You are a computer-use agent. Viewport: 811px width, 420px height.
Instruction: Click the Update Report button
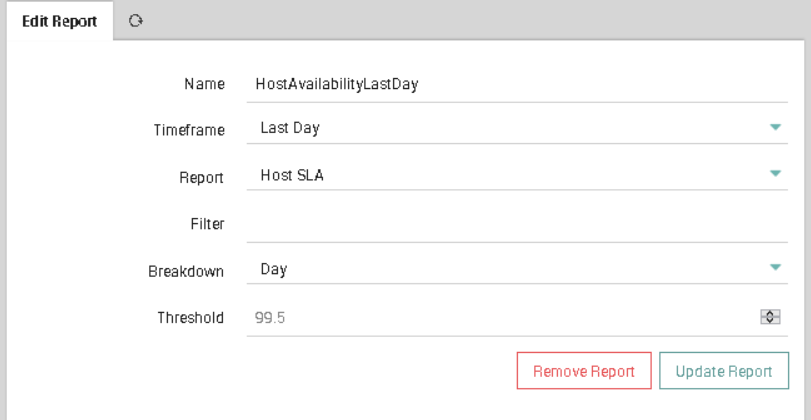(724, 371)
